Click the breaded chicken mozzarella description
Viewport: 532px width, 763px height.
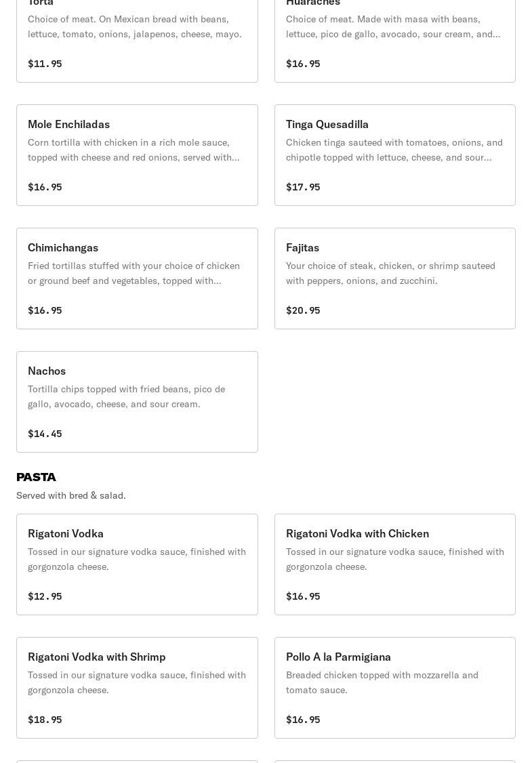382,682
